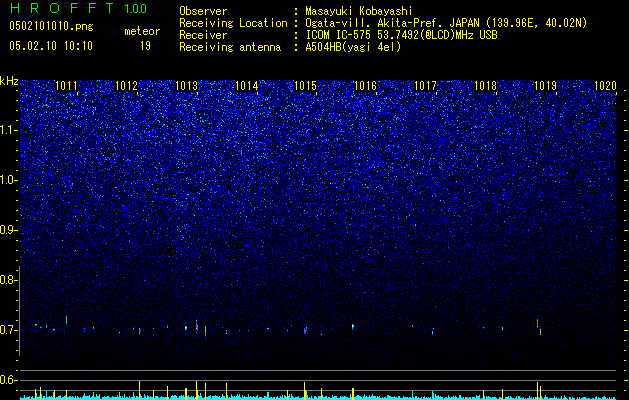Click the 1.1 kHz axis label
This screenshot has width=629, height=400.
8,130
